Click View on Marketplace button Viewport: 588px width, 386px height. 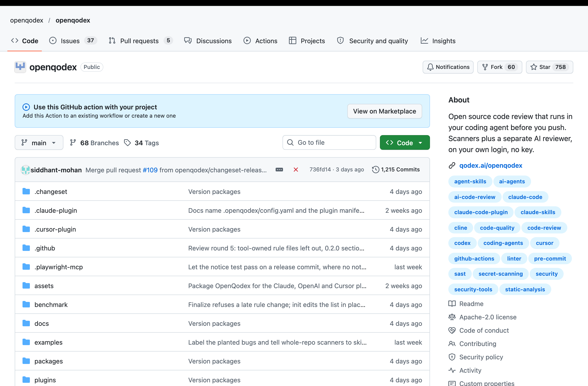384,111
